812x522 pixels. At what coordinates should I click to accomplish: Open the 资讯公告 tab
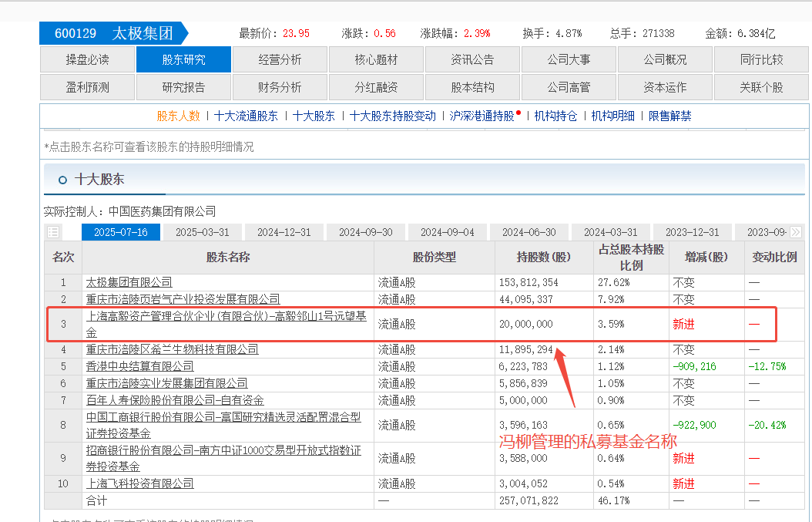coord(473,59)
